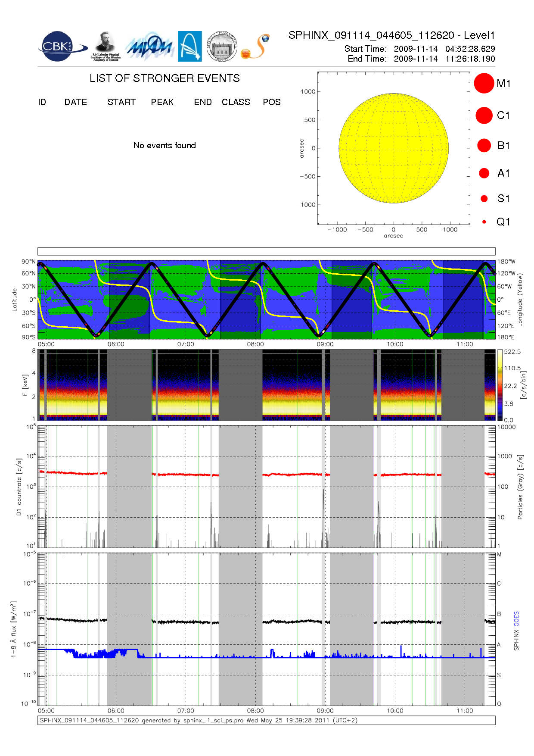Click the C1 red legend circle
The image size is (534, 756).
[484, 116]
